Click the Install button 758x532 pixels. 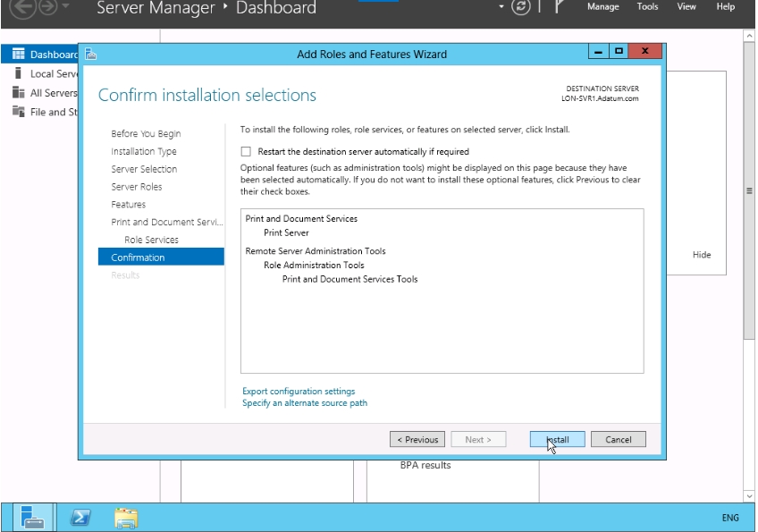coord(558,439)
